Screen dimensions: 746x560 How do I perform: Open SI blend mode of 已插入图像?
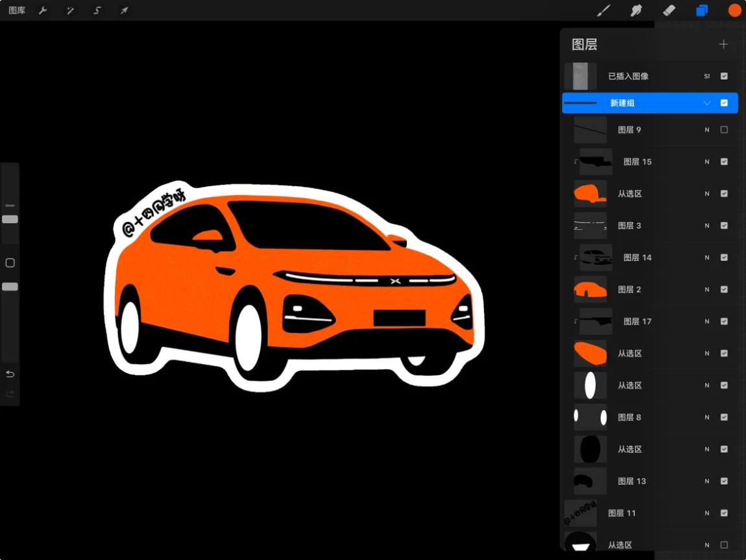707,76
